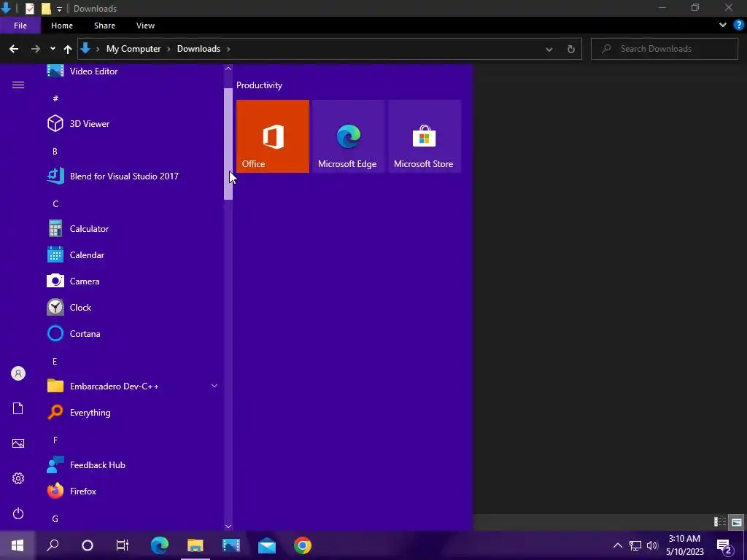Switch to the Home ribbon tab
This screenshot has width=747, height=560.
[x=62, y=26]
